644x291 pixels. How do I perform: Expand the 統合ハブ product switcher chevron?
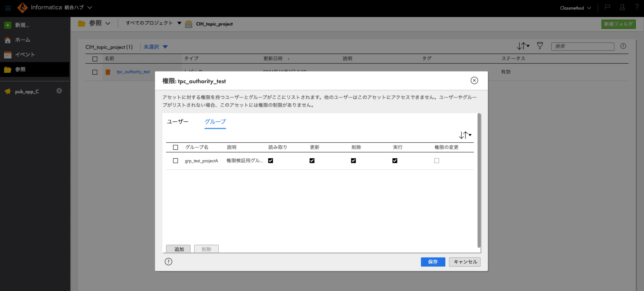[90, 7]
